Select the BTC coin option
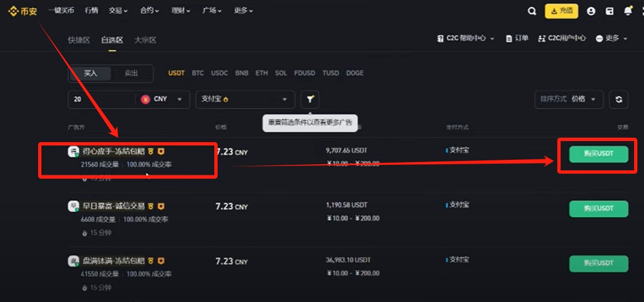 click(x=198, y=73)
